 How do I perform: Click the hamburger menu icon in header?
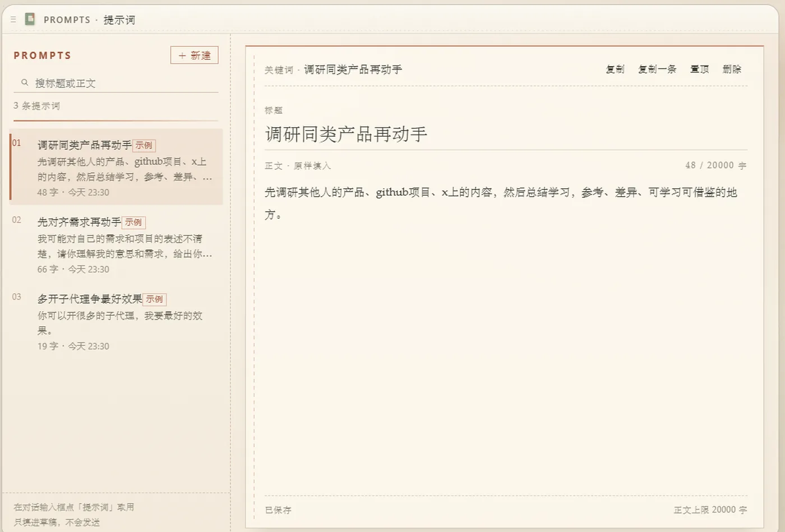13,20
